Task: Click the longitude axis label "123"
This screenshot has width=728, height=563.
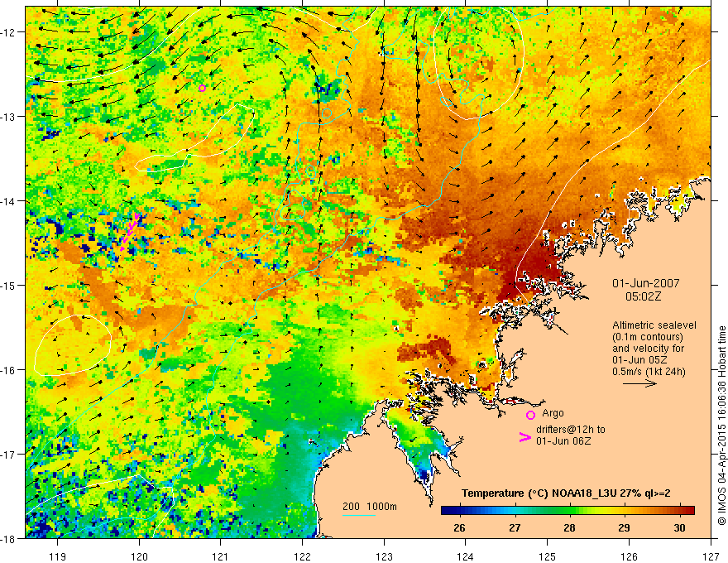Action: 384,556
